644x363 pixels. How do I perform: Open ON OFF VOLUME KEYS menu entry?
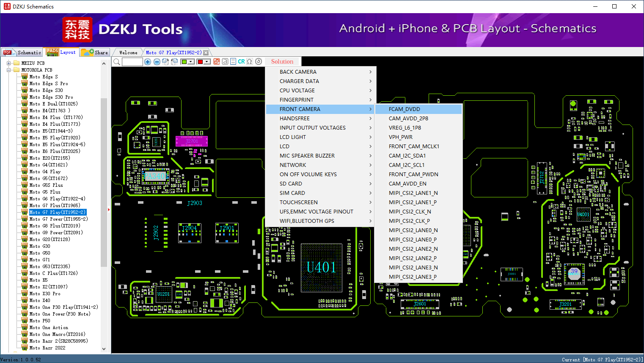pyautogui.click(x=320, y=175)
